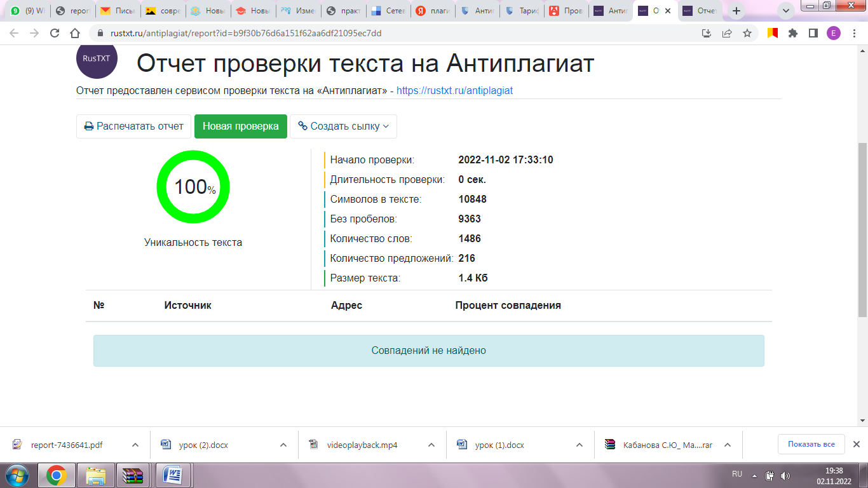Click Показать все downloads button
The width and height of the screenshot is (868, 488).
[x=811, y=444]
